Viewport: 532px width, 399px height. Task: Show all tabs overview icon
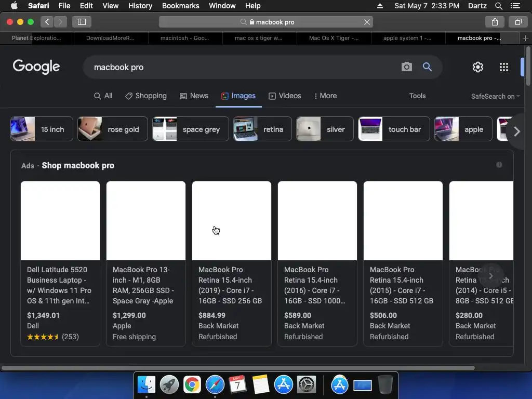click(x=518, y=22)
